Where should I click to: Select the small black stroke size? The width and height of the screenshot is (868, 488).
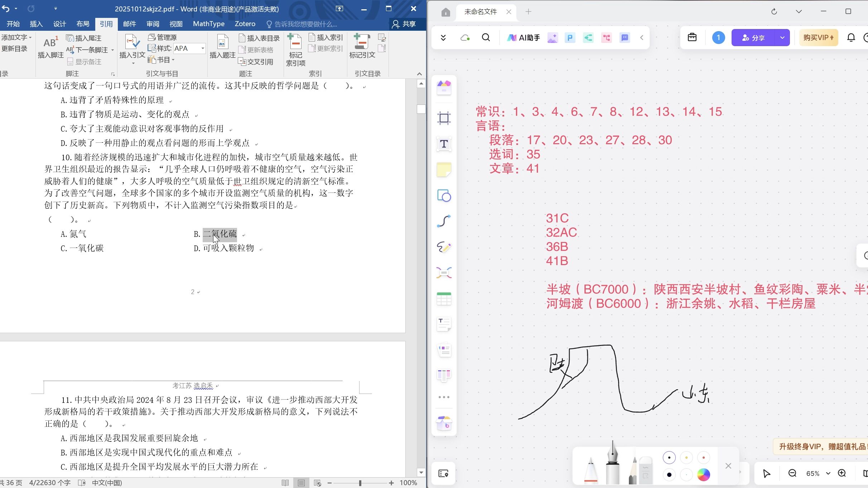click(x=669, y=458)
